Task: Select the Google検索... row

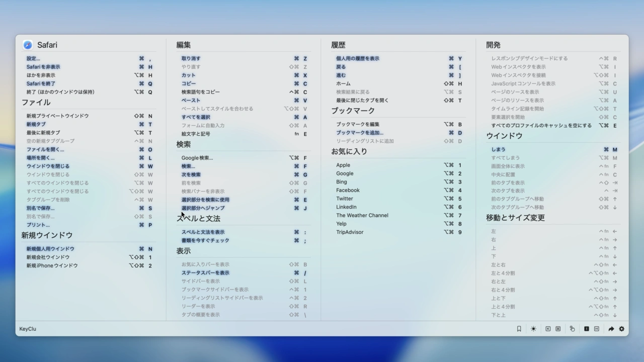Action: click(245, 158)
